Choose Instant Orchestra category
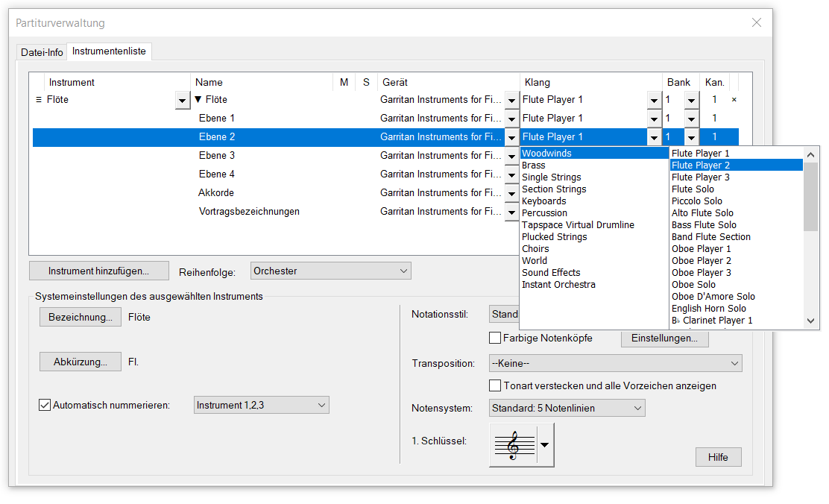Viewport: 829px width, 504px height. 594,285
